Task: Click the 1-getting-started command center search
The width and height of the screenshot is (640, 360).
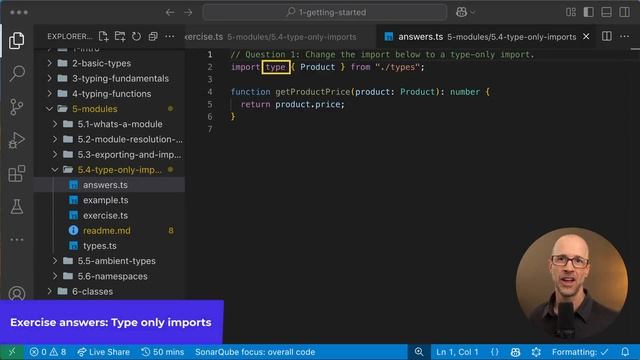Action: tap(325, 12)
